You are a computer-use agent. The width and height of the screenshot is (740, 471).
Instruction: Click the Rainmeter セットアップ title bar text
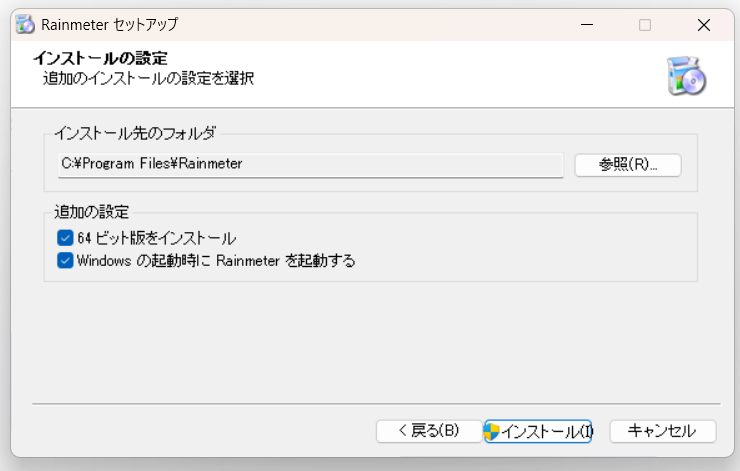(x=111, y=24)
